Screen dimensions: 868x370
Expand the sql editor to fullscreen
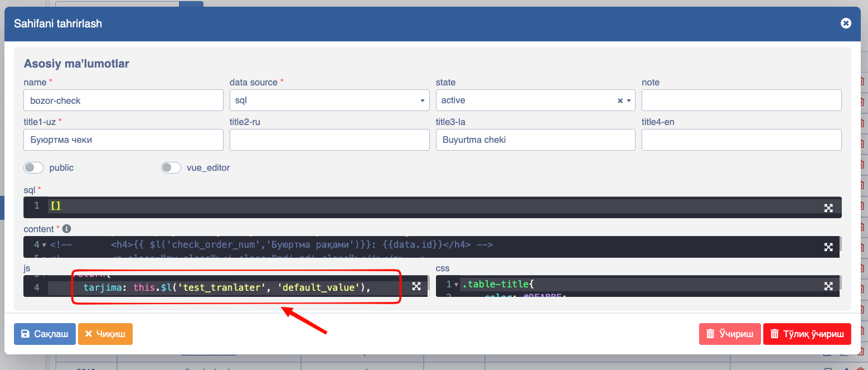tap(828, 208)
